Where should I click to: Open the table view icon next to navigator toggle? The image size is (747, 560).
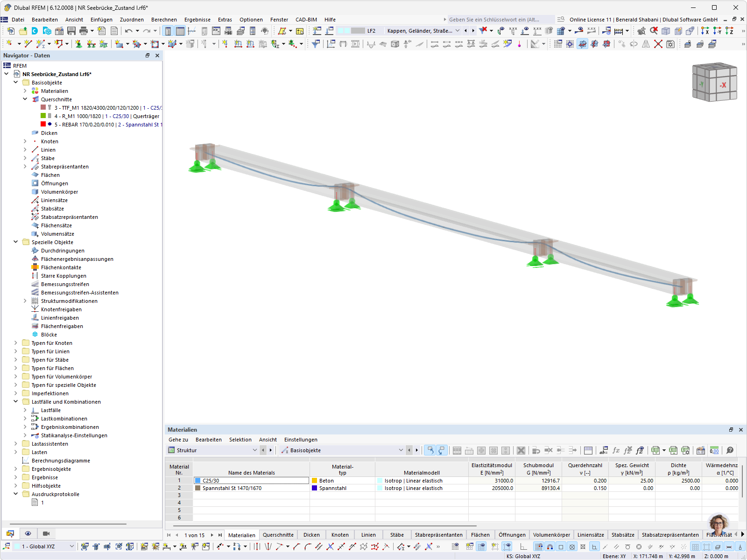pos(180,31)
